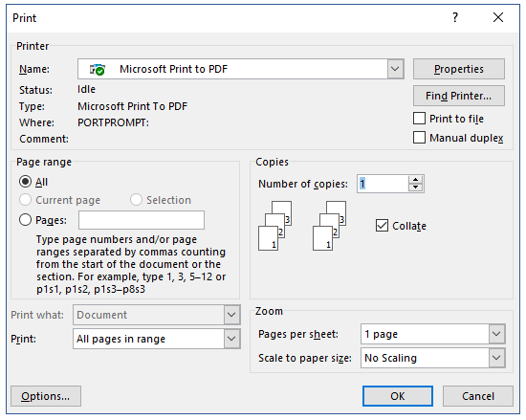The height and width of the screenshot is (420, 526).
Task: Click the printer icon beside Microsoft Print to PDF
Action: coord(98,70)
